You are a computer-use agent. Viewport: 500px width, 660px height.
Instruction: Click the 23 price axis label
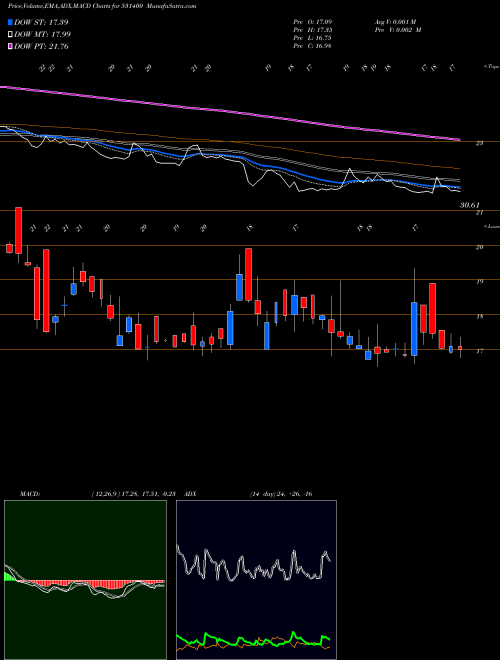click(479, 143)
